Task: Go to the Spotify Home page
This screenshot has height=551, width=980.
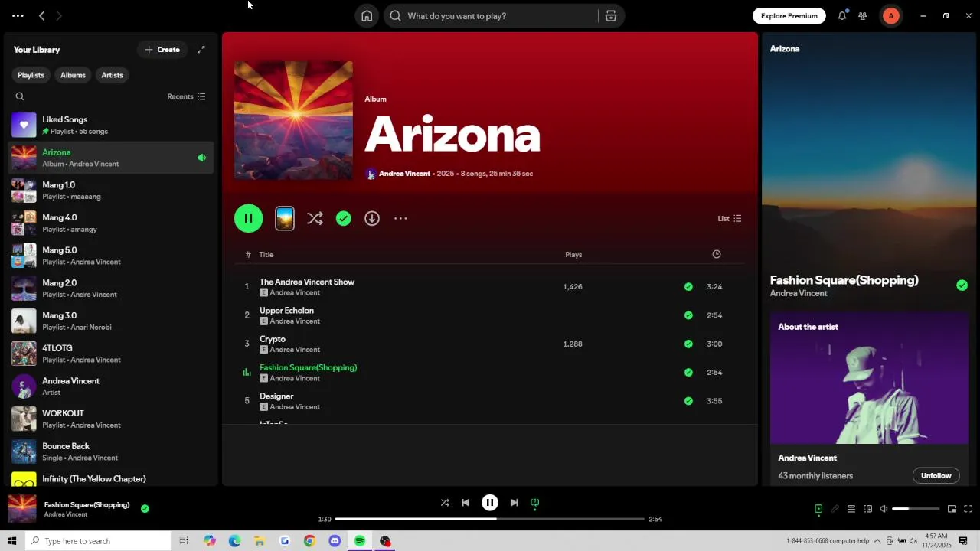Action: 367,16
